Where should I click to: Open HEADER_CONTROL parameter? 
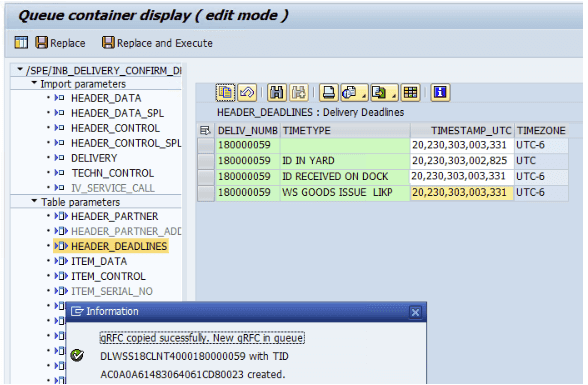(x=115, y=128)
